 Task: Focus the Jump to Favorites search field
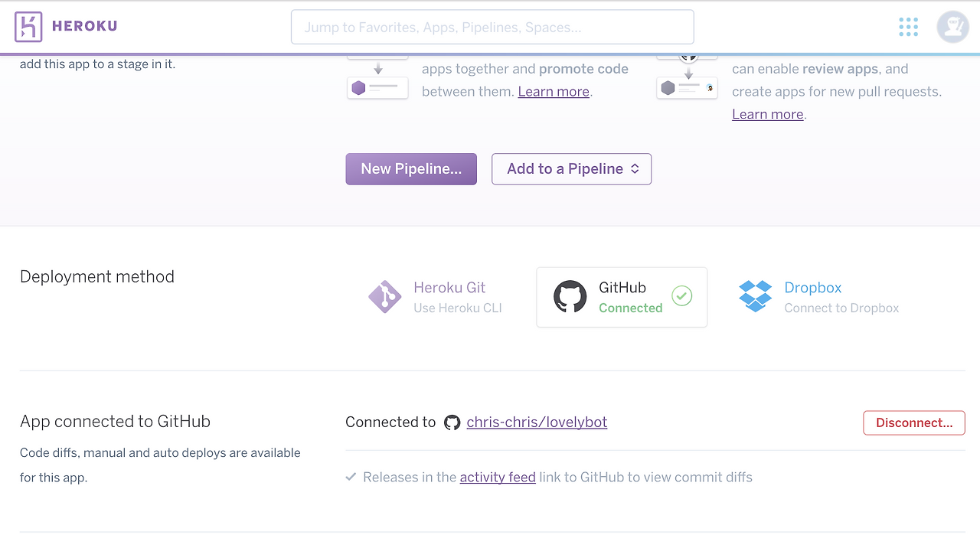(x=492, y=27)
